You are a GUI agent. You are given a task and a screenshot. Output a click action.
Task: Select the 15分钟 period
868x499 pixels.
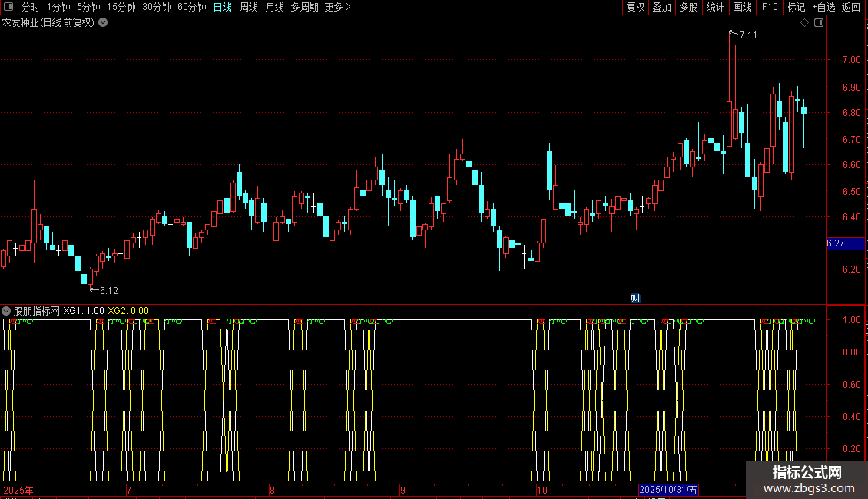(121, 7)
